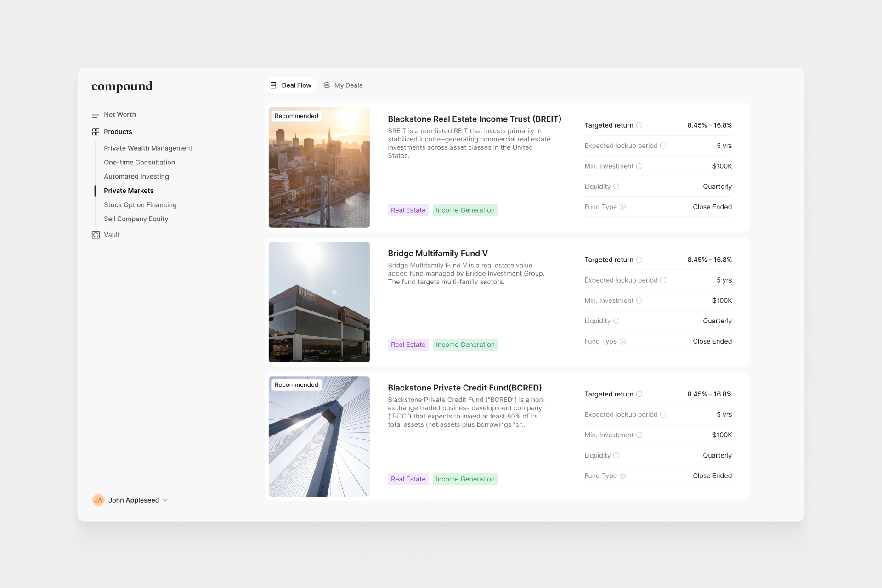Switch to the My Deals tab

343,85
